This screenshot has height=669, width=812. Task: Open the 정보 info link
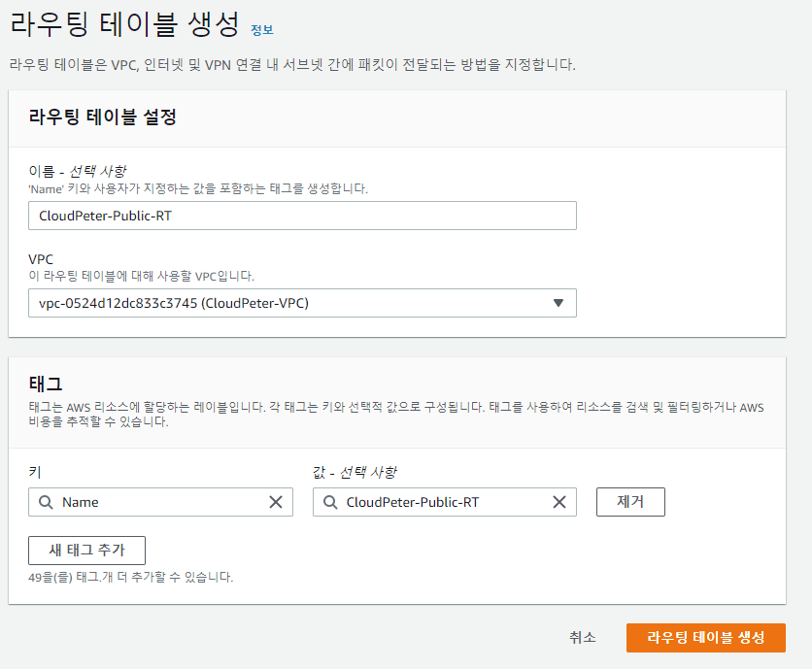(261, 30)
